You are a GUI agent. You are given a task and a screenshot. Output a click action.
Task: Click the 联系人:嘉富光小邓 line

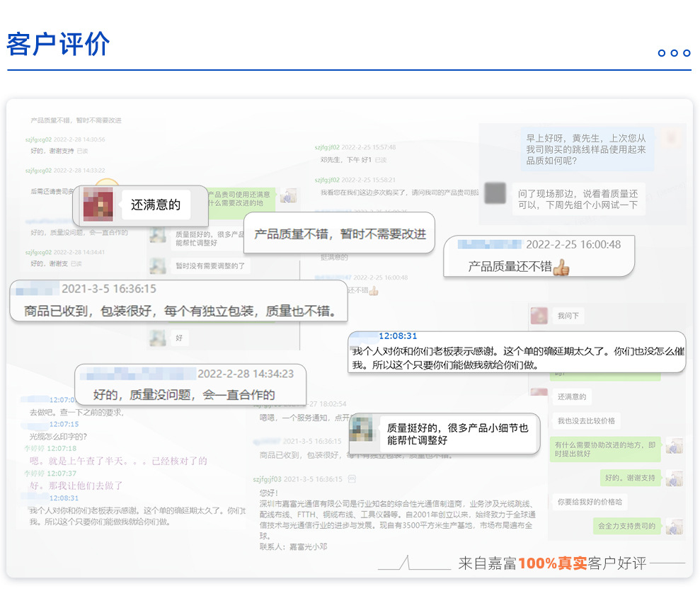click(293, 546)
